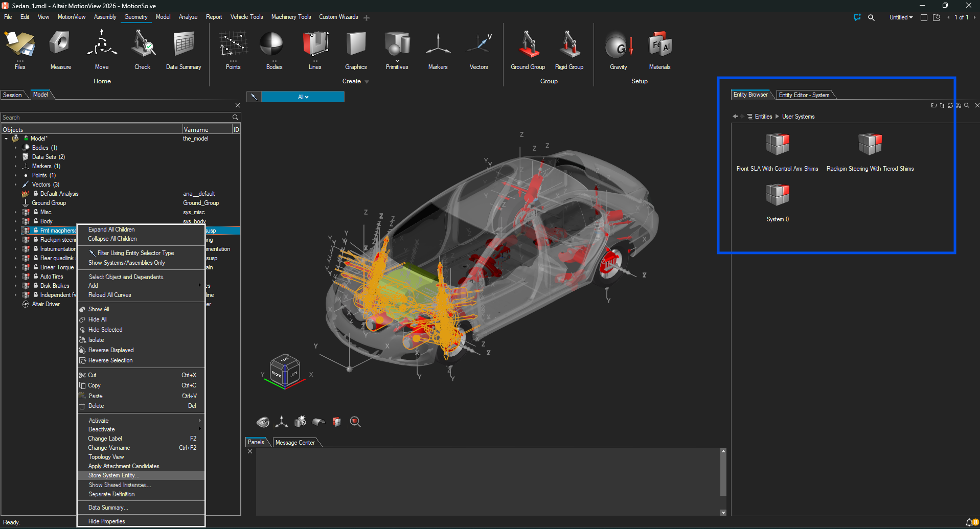Choose Hide All from context menu
Screen dimensions: 980x529
coord(97,319)
